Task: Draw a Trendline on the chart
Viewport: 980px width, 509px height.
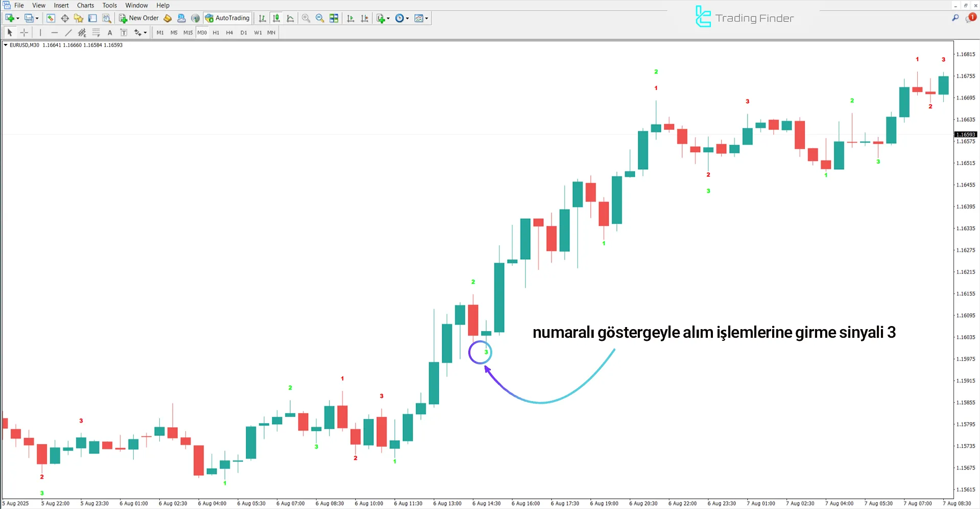Action: pyautogui.click(x=68, y=32)
